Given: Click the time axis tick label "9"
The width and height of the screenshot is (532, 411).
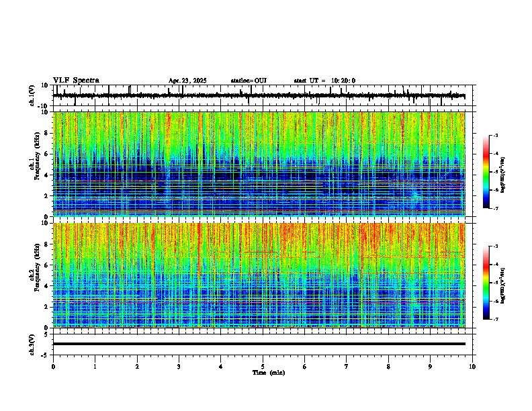Looking at the screenshot, I should click(430, 367).
